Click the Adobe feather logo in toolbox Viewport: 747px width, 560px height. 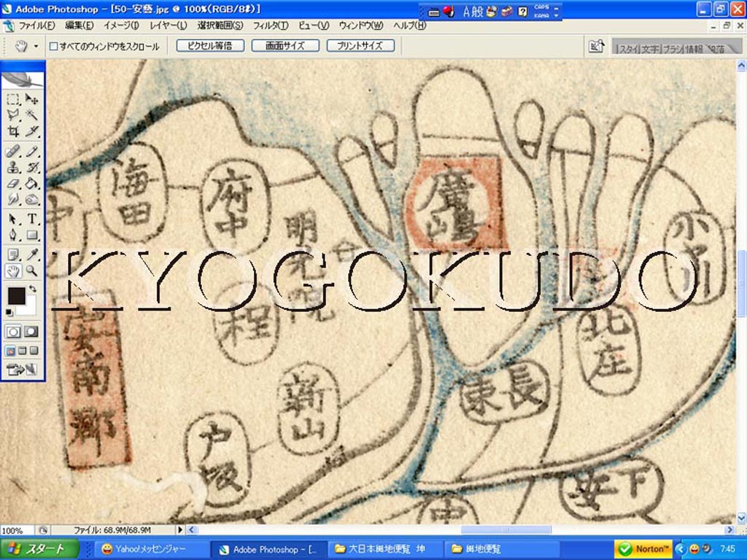pyautogui.click(x=23, y=79)
